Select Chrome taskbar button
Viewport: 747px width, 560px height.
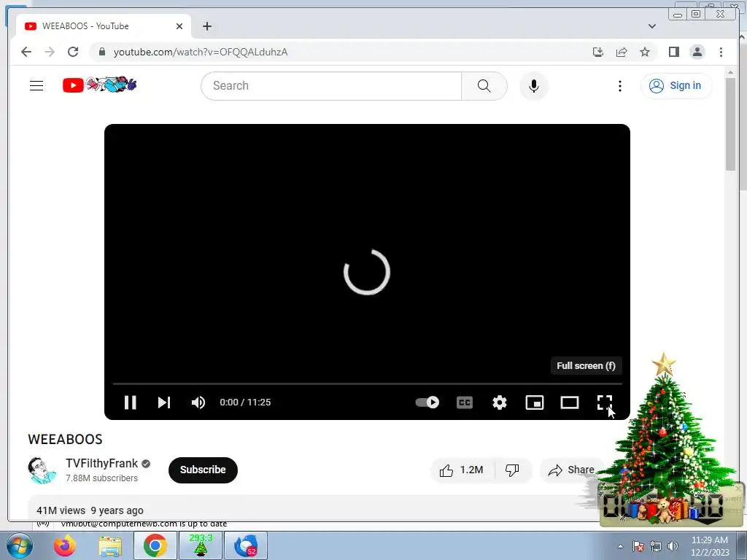(x=155, y=545)
